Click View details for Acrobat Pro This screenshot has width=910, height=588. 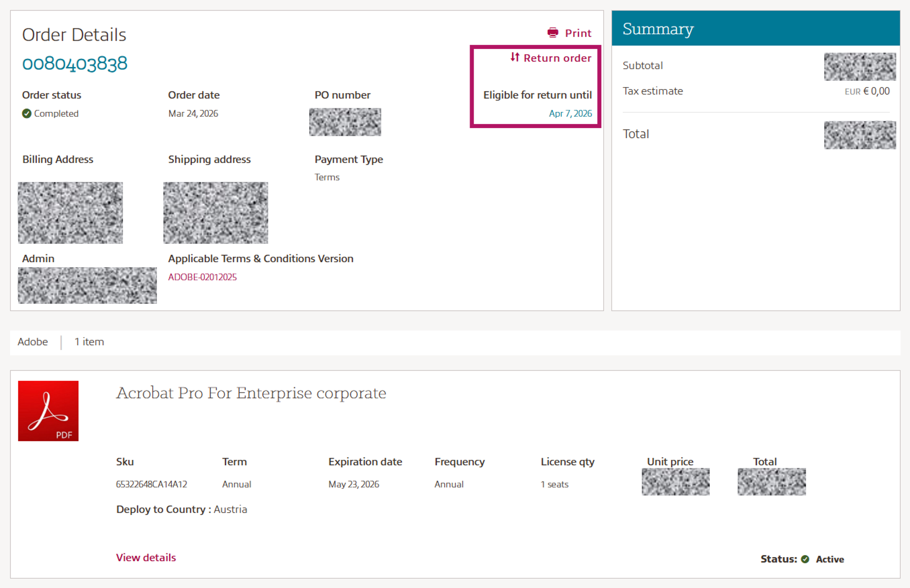pyautogui.click(x=146, y=558)
